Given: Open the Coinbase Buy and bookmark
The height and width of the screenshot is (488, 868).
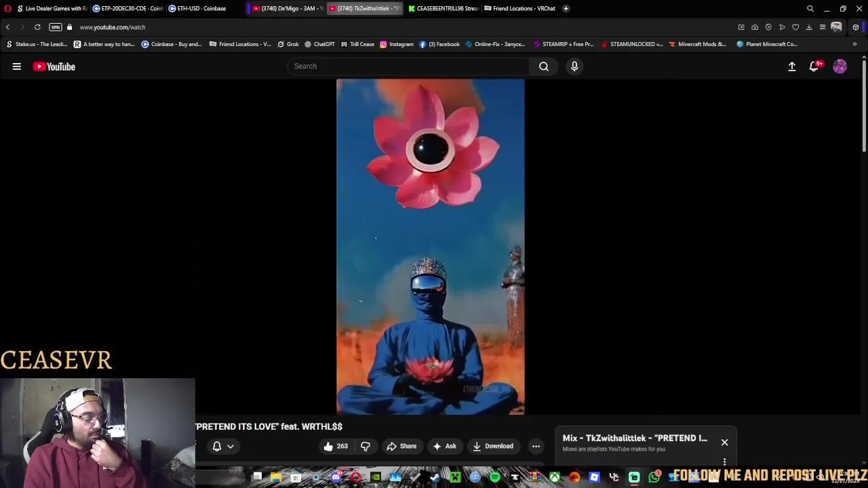Looking at the screenshot, I should tap(172, 44).
